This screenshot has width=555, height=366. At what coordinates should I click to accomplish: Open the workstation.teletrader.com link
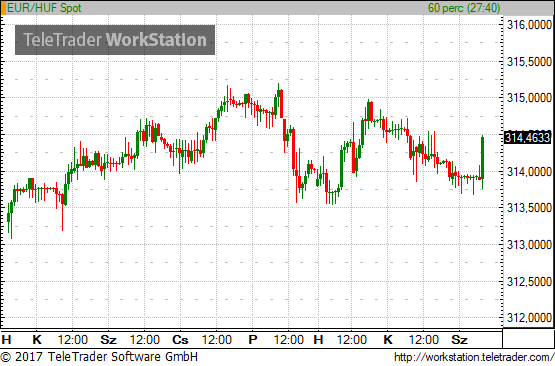click(474, 357)
